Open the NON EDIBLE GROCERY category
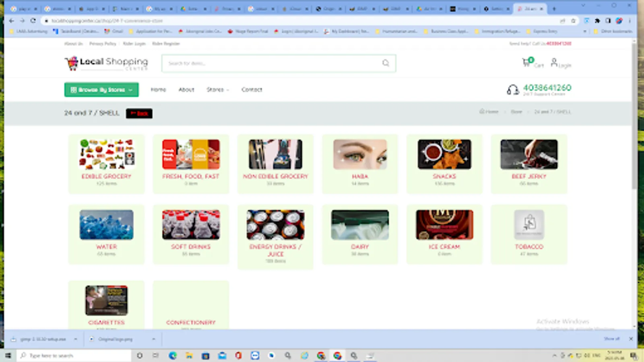Image resolution: width=644 pixels, height=362 pixels. (x=275, y=164)
